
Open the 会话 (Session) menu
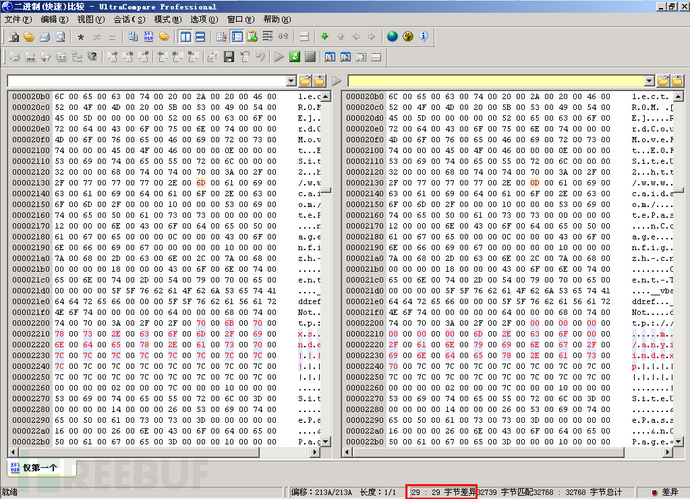129,19
